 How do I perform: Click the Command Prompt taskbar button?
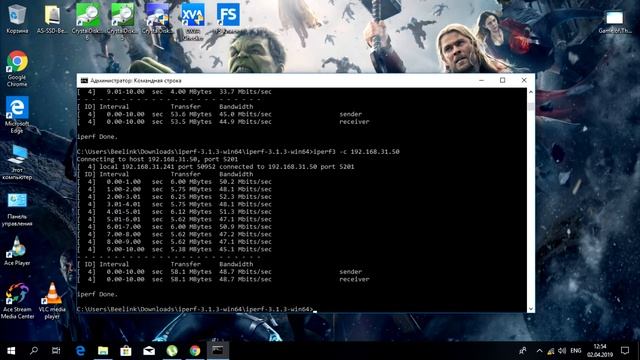(218, 351)
